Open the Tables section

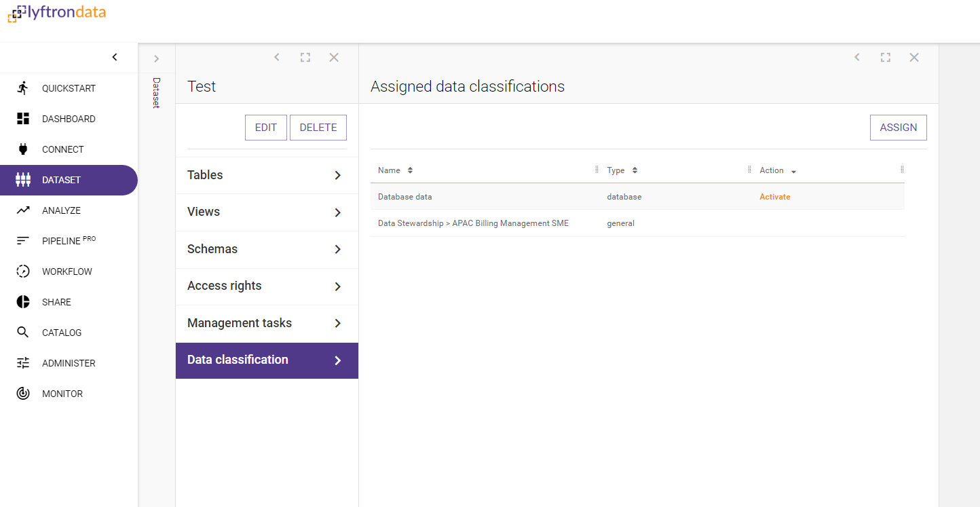(x=267, y=175)
